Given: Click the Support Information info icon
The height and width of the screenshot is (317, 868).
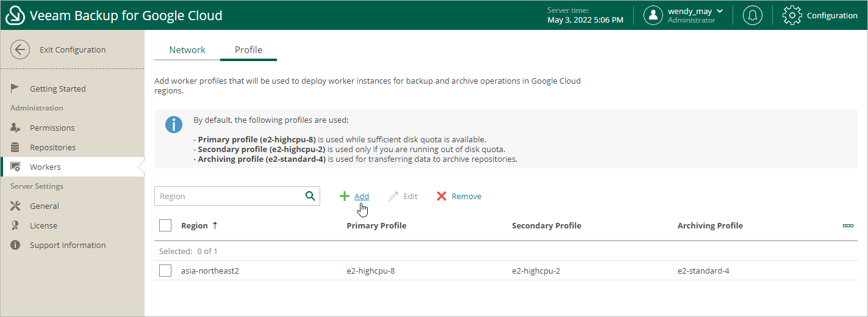Looking at the screenshot, I should (x=16, y=245).
